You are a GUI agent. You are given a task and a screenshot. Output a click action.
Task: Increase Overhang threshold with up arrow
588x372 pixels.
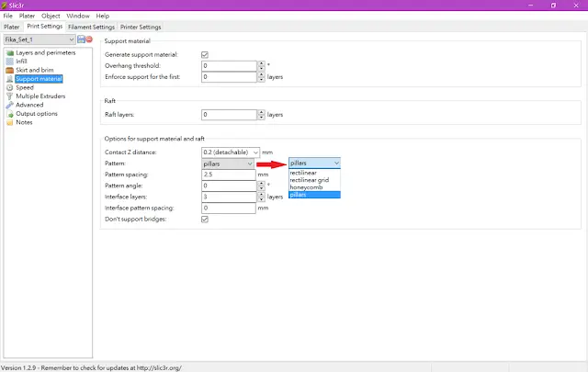(x=261, y=63)
